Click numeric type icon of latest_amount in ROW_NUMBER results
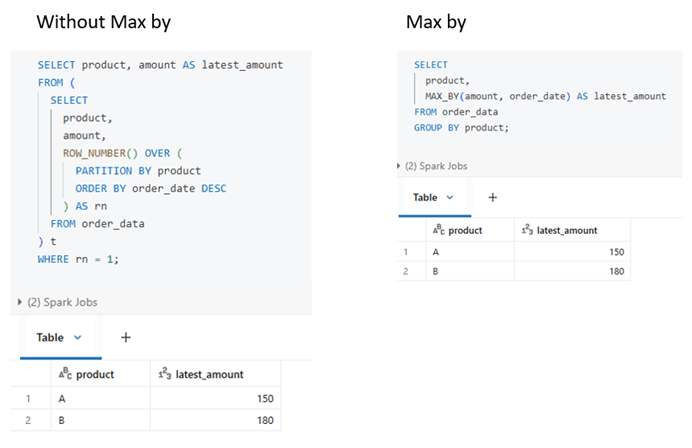The width and height of the screenshot is (692, 448). point(164,375)
